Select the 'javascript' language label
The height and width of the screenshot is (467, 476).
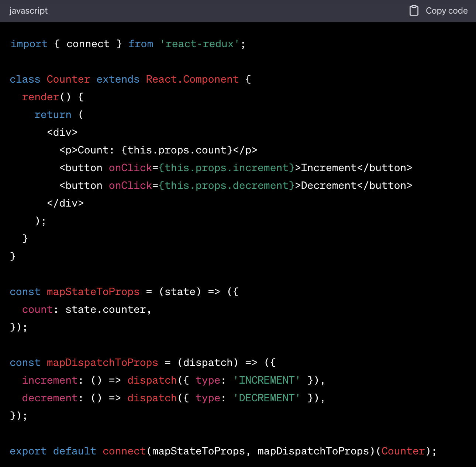click(28, 11)
